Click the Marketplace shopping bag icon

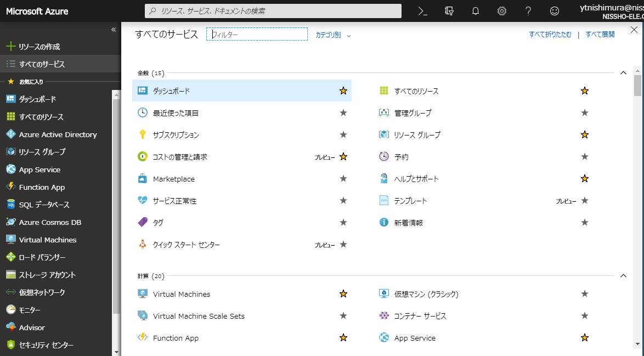click(x=143, y=179)
